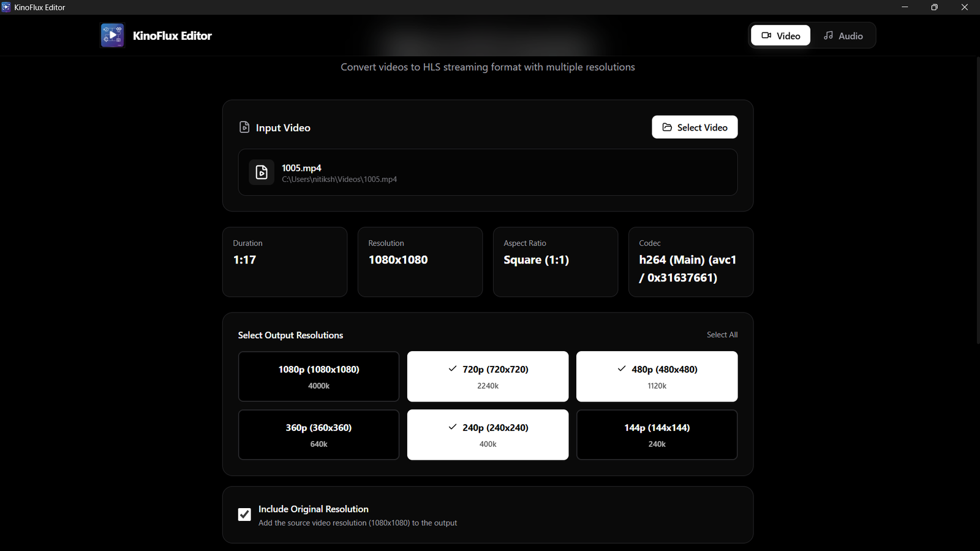Uncheck Include Original Resolution checkbox
The image size is (980, 551).
tap(244, 514)
